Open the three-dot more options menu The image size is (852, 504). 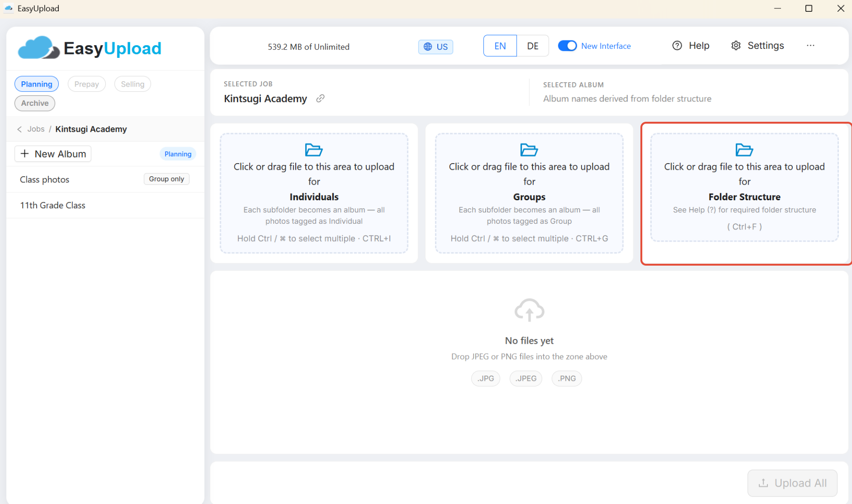click(810, 46)
